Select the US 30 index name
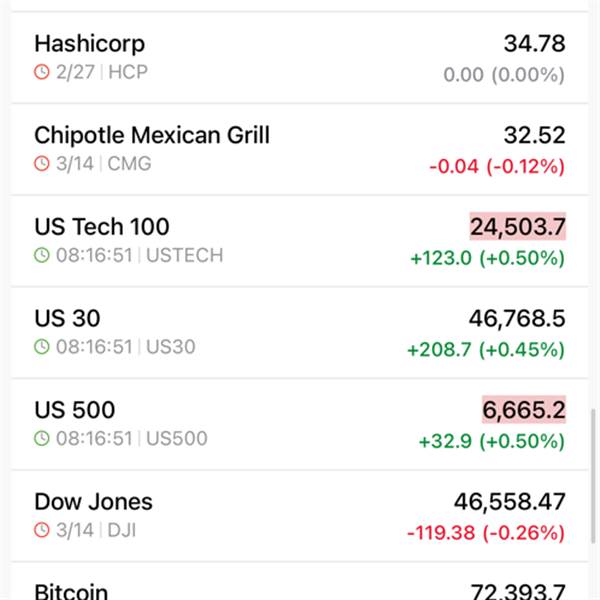 [67, 319]
